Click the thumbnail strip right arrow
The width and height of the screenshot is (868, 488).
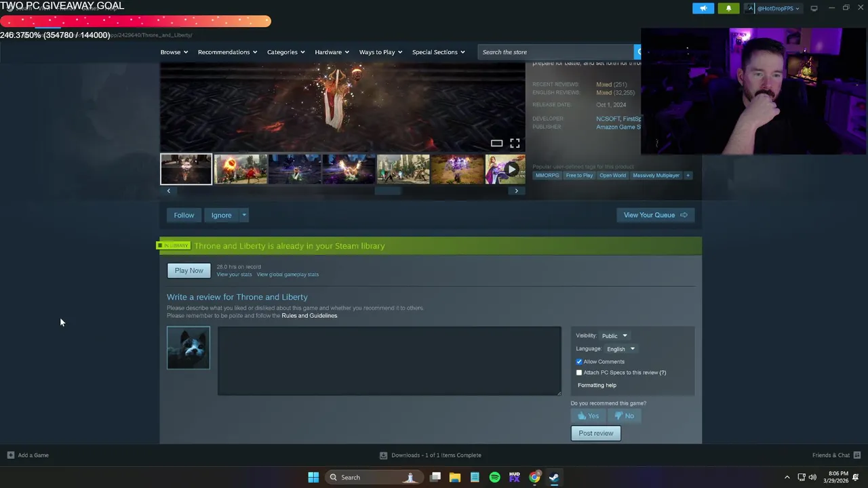pos(516,191)
